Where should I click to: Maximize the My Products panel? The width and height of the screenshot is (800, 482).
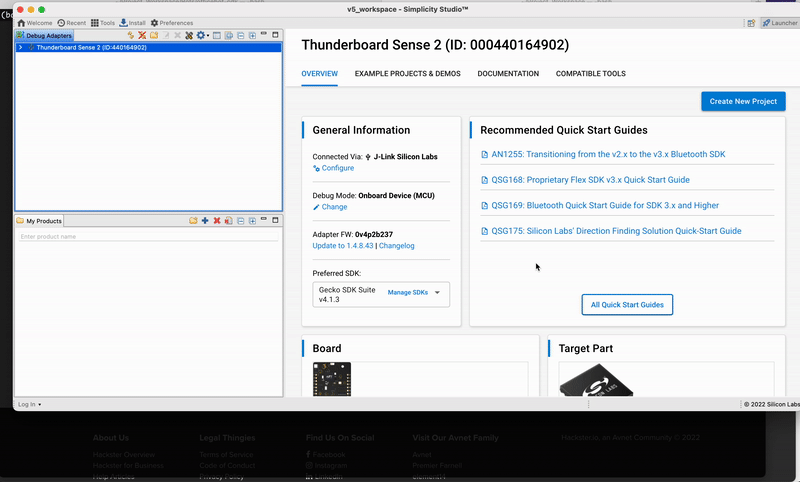(276, 220)
